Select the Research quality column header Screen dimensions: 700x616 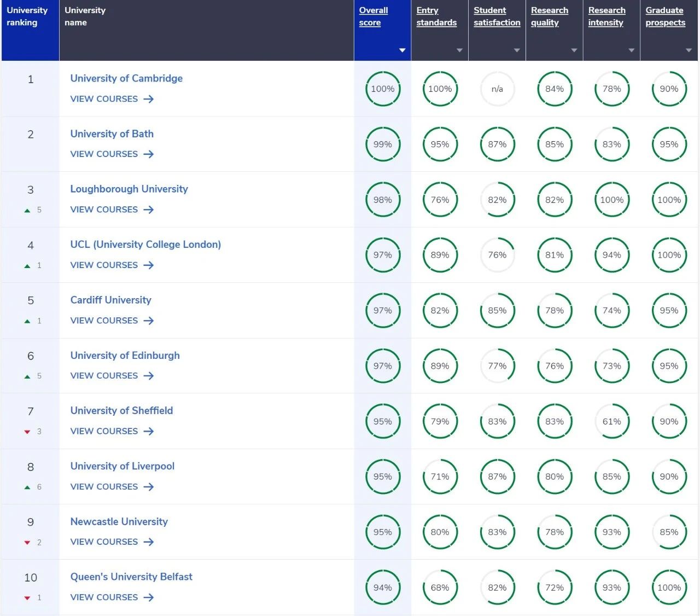pos(549,16)
